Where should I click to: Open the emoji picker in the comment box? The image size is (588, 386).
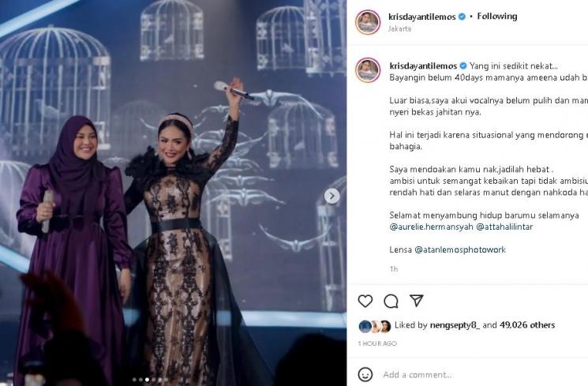pos(365,374)
